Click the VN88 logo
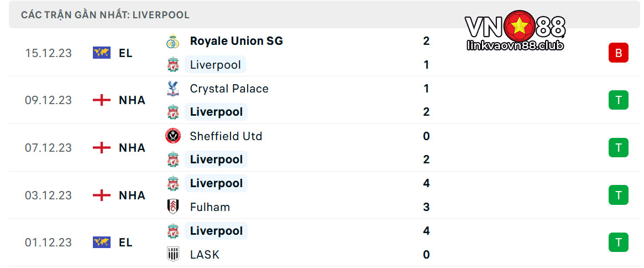 click(x=515, y=30)
